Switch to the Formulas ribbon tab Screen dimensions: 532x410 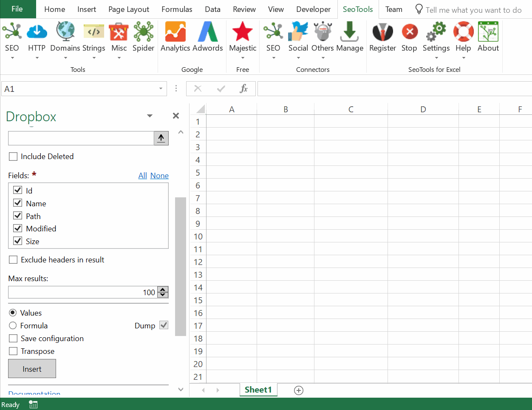tap(177, 9)
